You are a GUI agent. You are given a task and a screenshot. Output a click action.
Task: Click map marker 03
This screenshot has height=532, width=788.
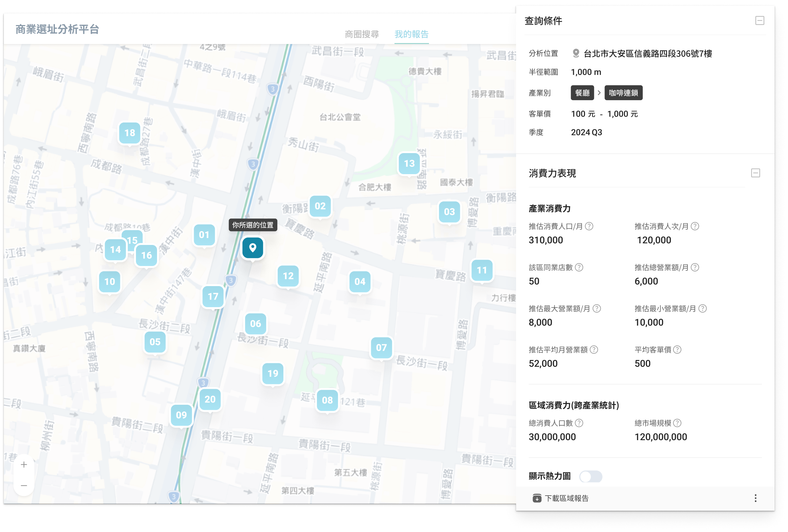point(449,212)
